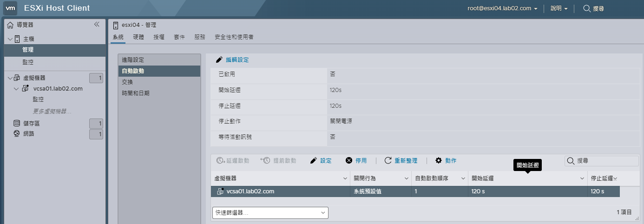Screen dimensions: 644x224
Task: Click the vcsa01.lab02.com VM icon in navigator
Action: pyautogui.click(x=26, y=88)
